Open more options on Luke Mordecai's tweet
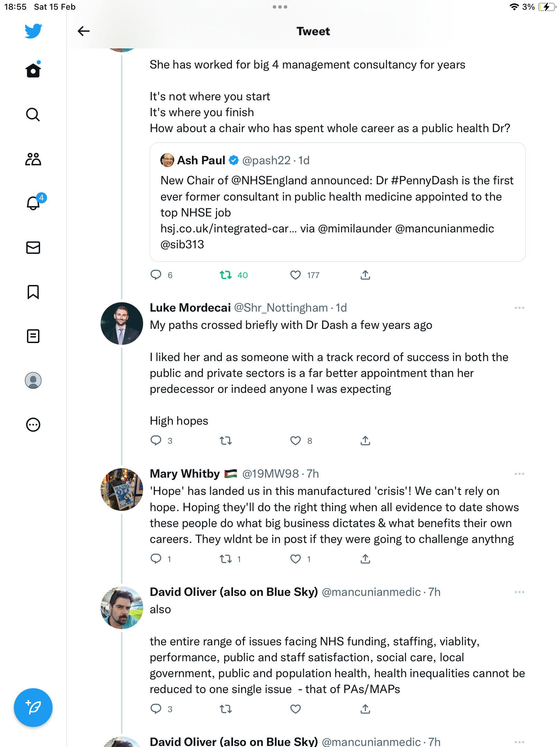560x747 pixels. tap(519, 308)
